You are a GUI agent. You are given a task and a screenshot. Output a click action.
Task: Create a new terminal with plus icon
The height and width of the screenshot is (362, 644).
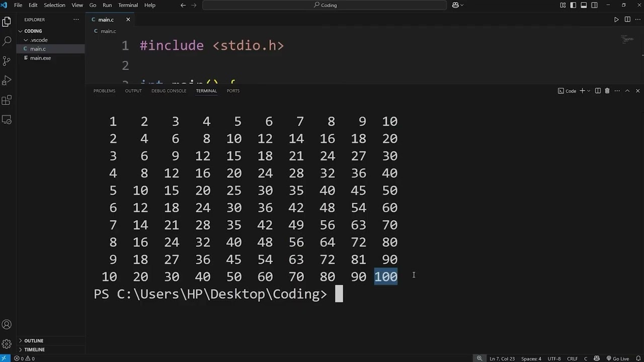coord(582,91)
